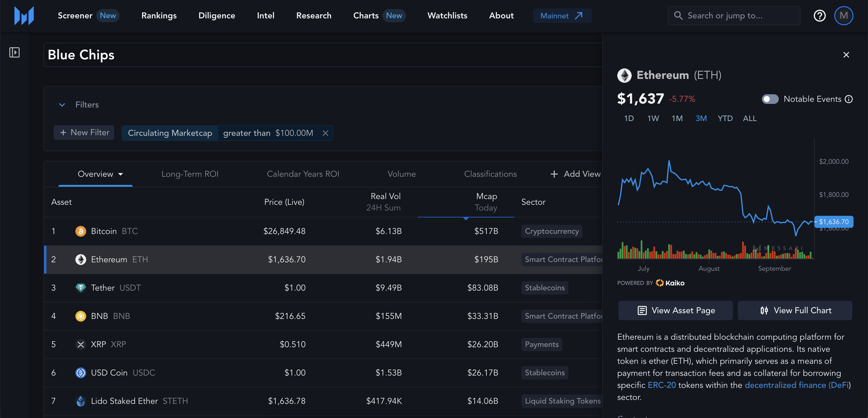Switch to the Long-Term ROI tab
Image resolution: width=868 pixels, height=418 pixels.
click(190, 174)
